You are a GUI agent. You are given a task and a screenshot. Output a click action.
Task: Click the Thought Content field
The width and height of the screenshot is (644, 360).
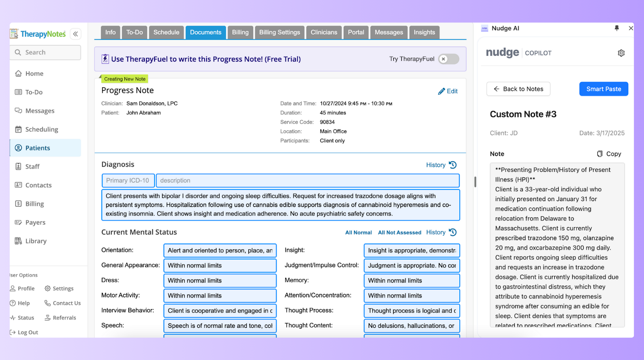point(412,326)
